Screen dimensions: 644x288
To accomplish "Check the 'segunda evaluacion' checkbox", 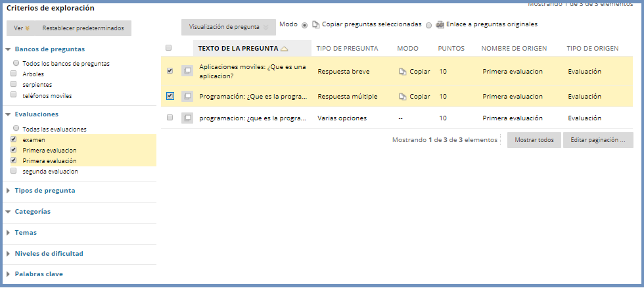I will [14, 171].
